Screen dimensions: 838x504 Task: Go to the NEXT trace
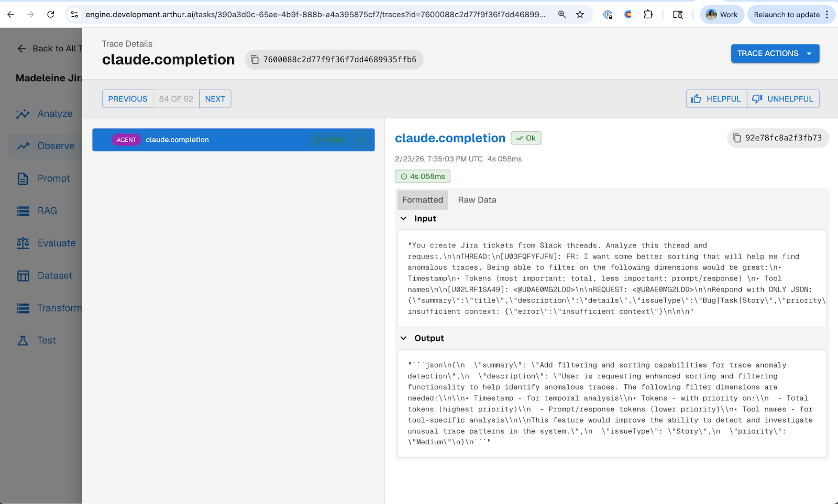(x=215, y=99)
